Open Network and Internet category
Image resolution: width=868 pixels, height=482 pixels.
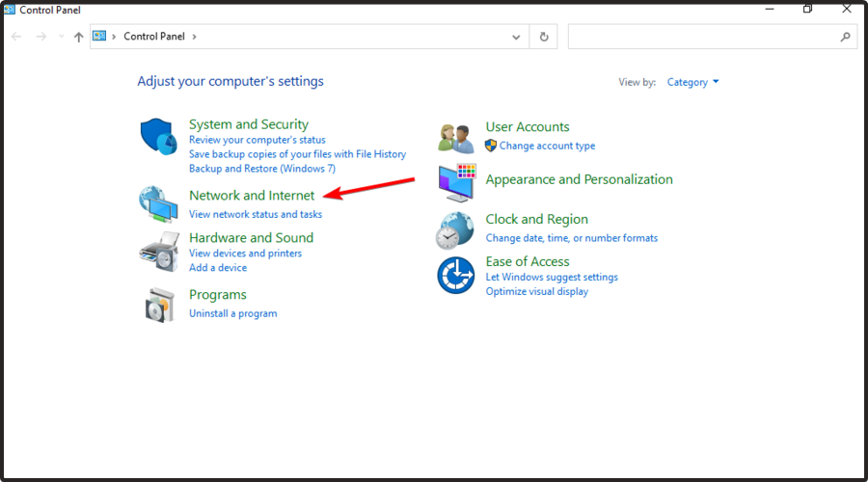[252, 195]
